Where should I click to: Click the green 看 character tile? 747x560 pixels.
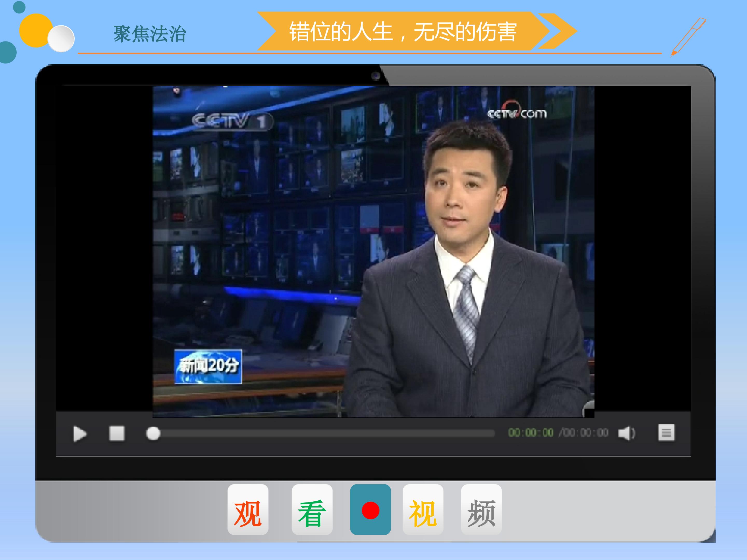pyautogui.click(x=312, y=510)
